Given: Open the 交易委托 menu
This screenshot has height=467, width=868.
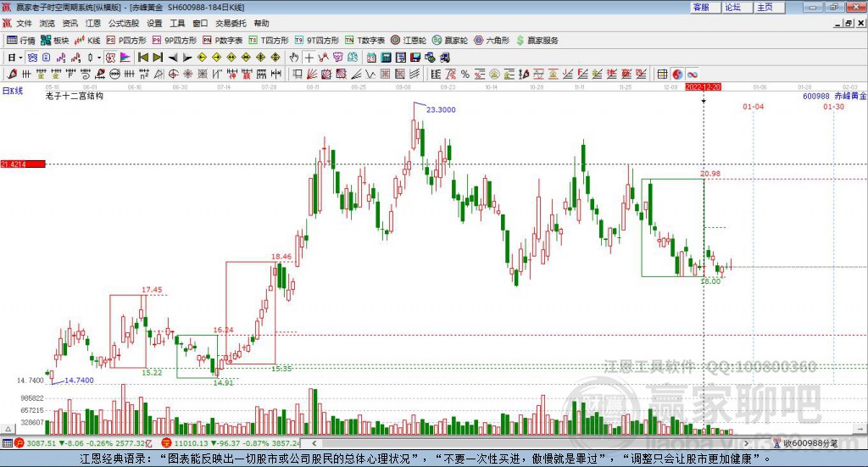Looking at the screenshot, I should [x=231, y=23].
